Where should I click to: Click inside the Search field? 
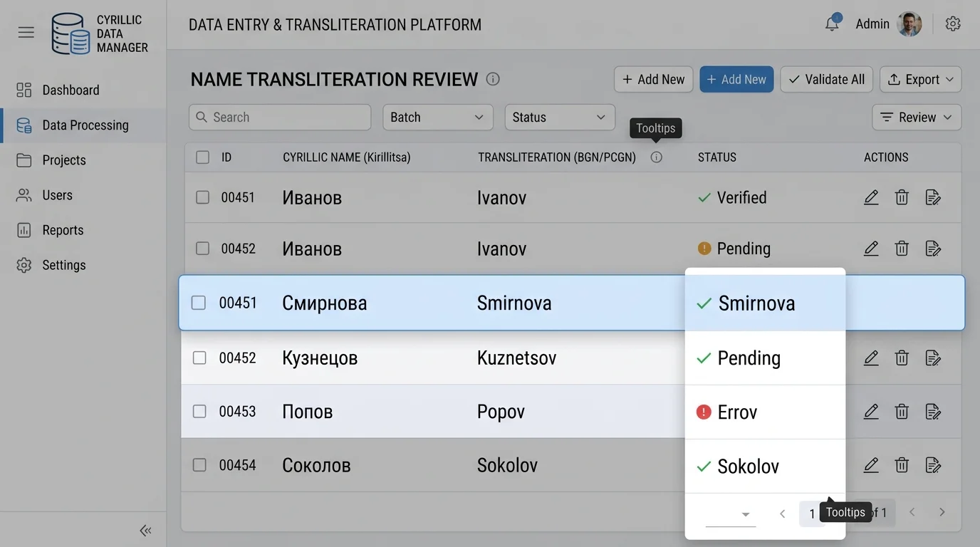point(279,117)
